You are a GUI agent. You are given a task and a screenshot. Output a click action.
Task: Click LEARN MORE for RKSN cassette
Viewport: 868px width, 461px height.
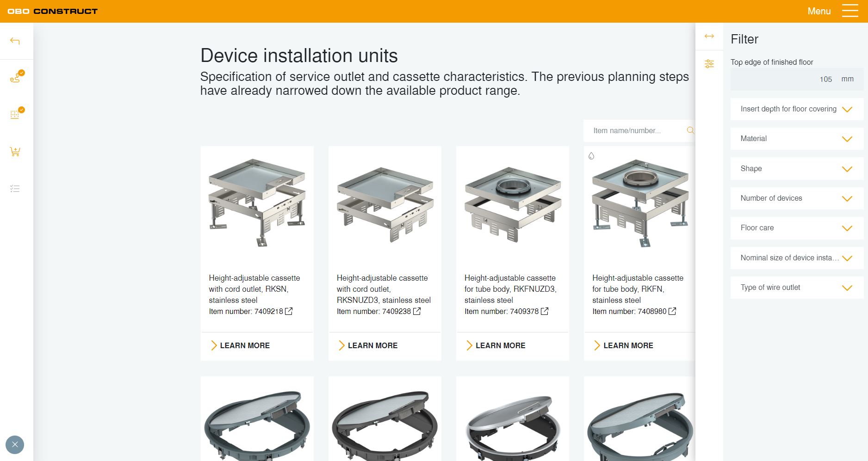[x=240, y=345]
